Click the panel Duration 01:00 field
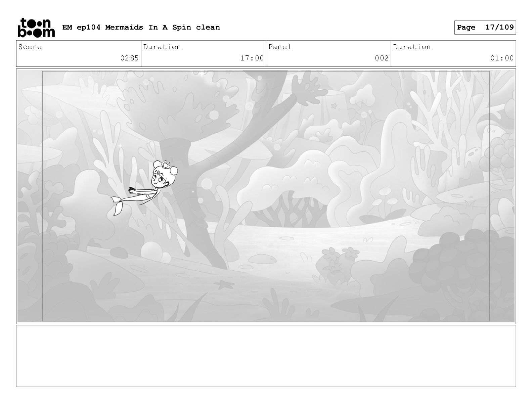 (x=453, y=53)
